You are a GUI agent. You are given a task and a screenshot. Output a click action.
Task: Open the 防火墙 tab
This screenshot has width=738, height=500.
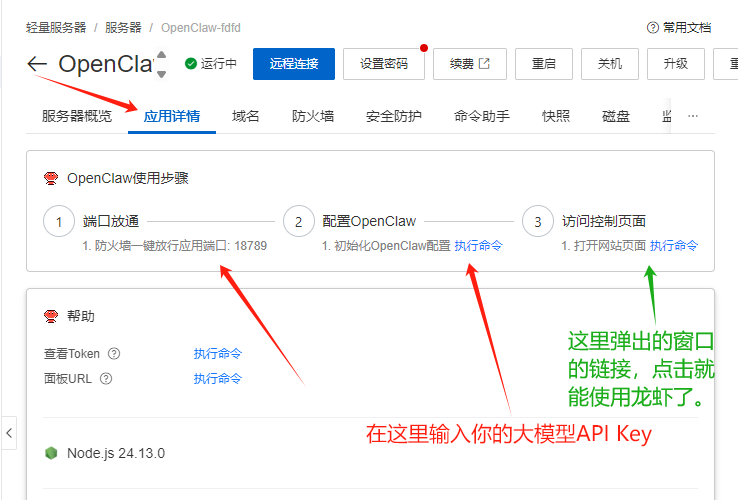313,116
